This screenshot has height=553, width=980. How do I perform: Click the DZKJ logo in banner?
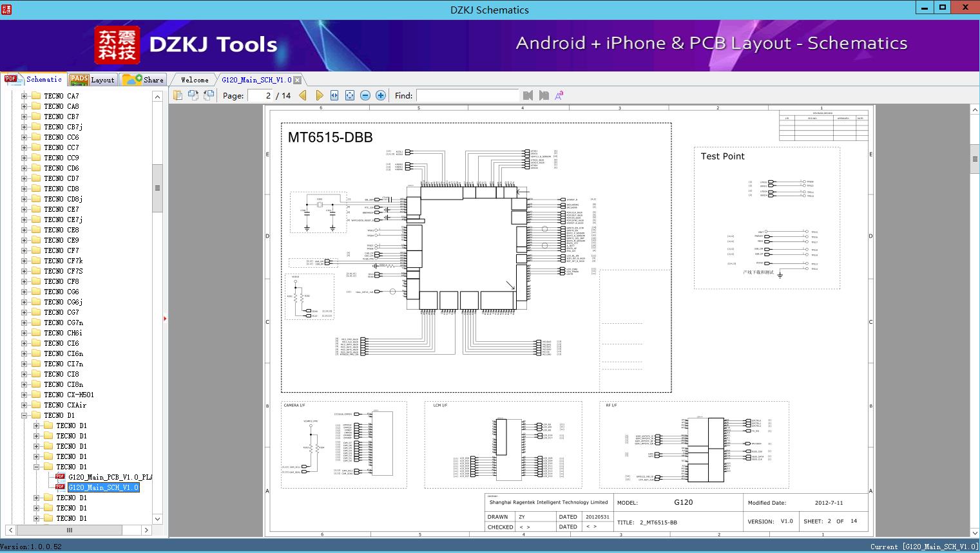tap(117, 45)
